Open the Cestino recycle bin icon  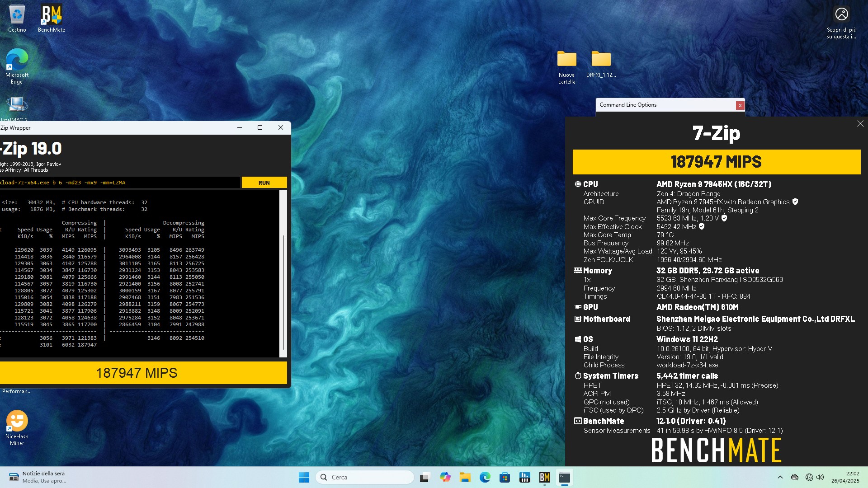coord(17,19)
